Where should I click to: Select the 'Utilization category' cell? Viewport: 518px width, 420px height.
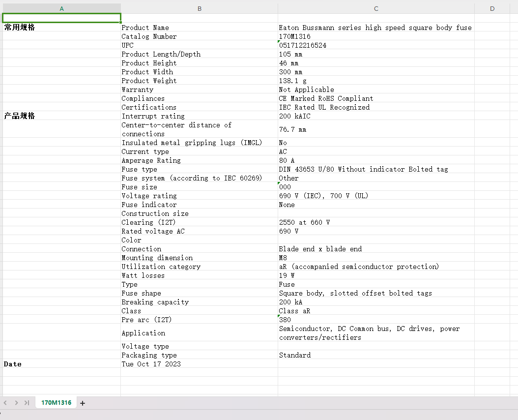click(200, 267)
